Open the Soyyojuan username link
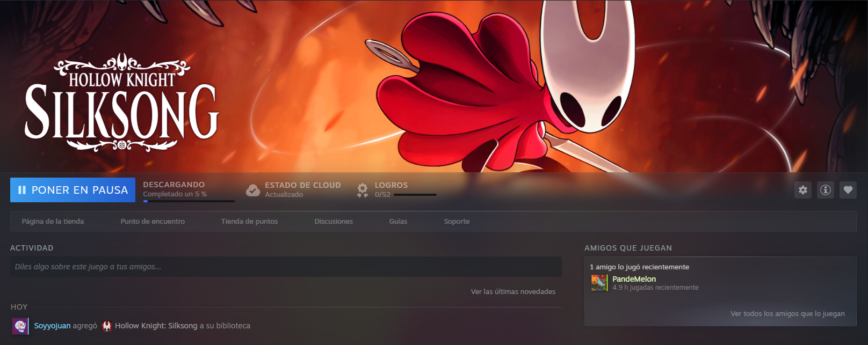868x345 pixels. pos(52,326)
